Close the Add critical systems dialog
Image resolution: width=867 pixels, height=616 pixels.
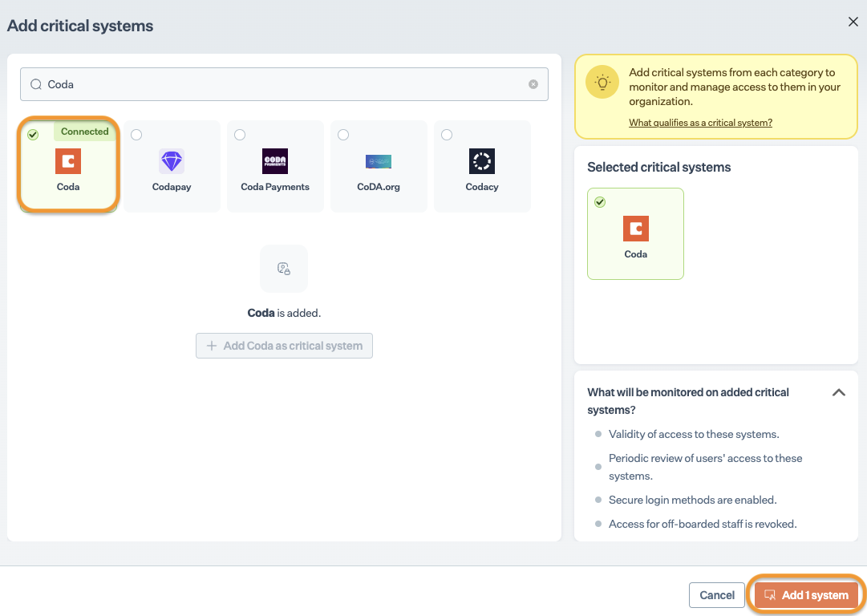click(853, 22)
